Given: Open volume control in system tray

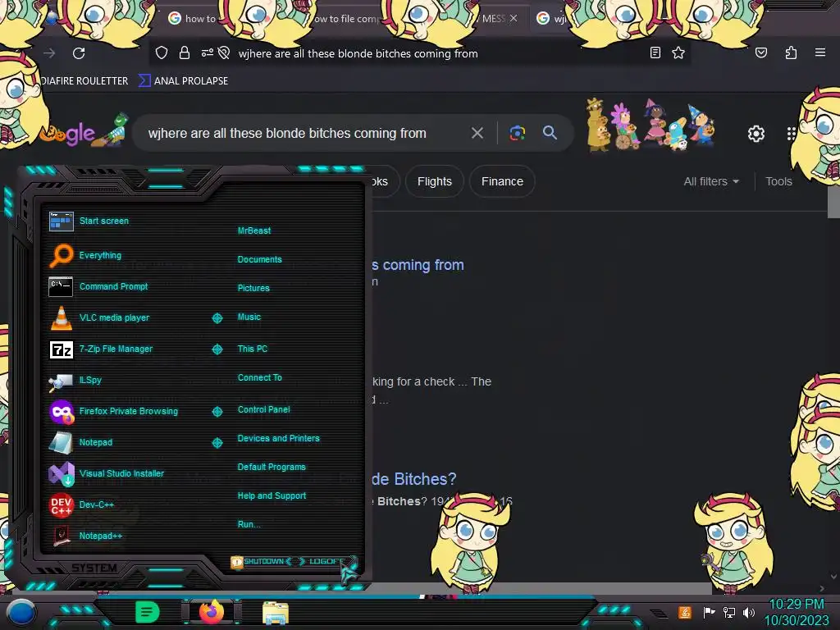Looking at the screenshot, I should (749, 612).
